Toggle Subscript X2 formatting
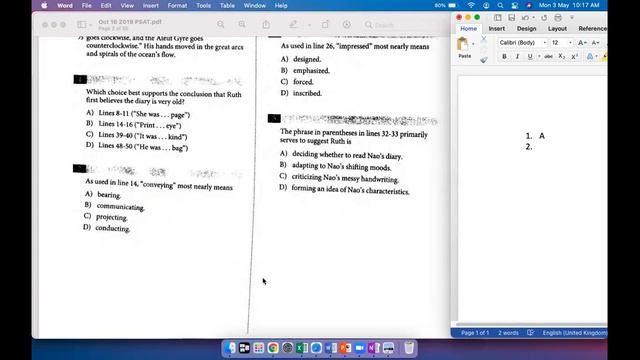Viewport: 640px width, 360px height. click(562, 56)
